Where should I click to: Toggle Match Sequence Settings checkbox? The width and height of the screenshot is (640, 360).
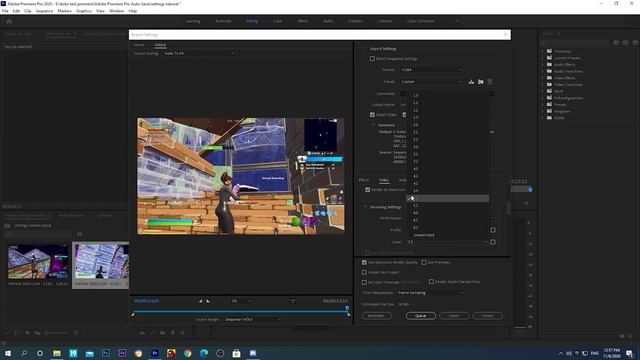(x=372, y=59)
